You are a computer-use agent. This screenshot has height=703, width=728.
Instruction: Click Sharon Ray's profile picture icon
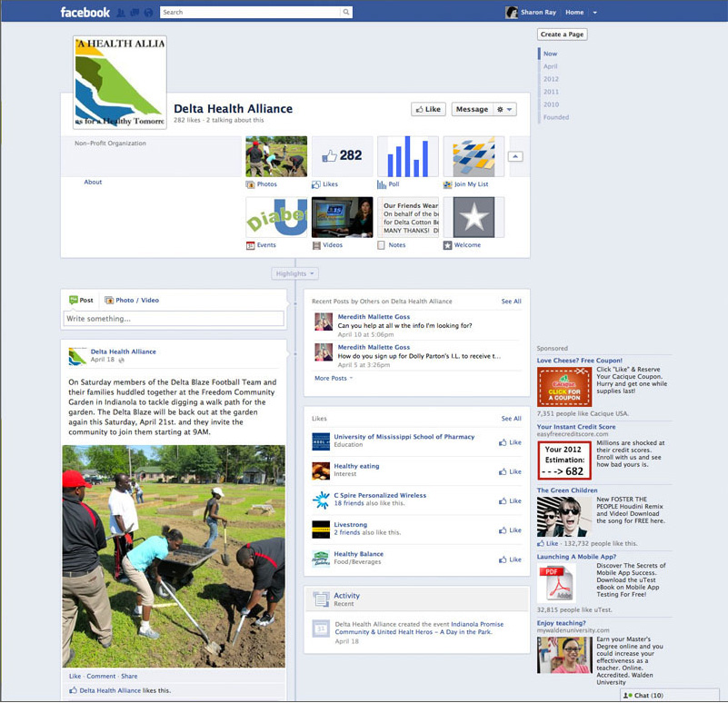511,13
